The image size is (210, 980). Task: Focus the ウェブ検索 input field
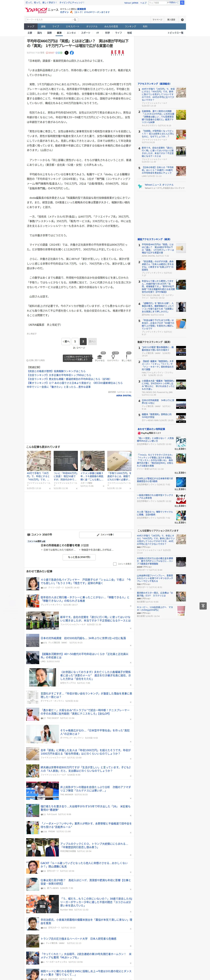pyautogui.click(x=157, y=3)
